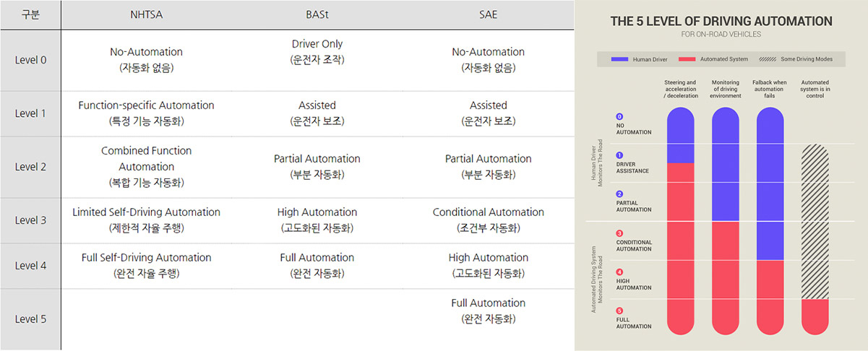The height and width of the screenshot is (351, 868).
Task: Click the Level 5 row label
Action: pyautogui.click(x=30, y=318)
